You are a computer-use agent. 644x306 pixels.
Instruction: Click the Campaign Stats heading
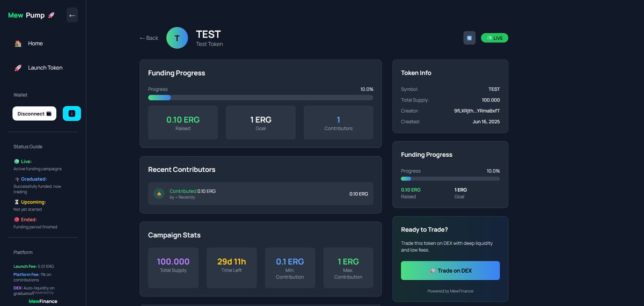point(174,235)
